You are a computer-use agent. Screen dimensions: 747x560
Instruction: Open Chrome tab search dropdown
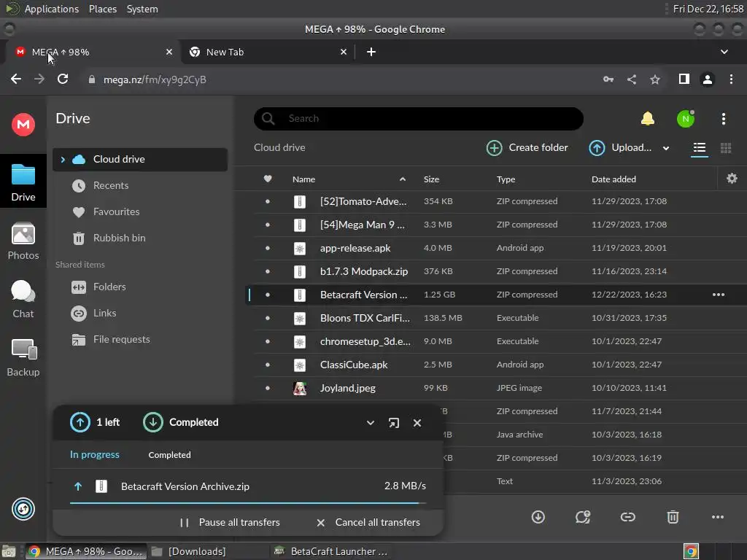[724, 52]
